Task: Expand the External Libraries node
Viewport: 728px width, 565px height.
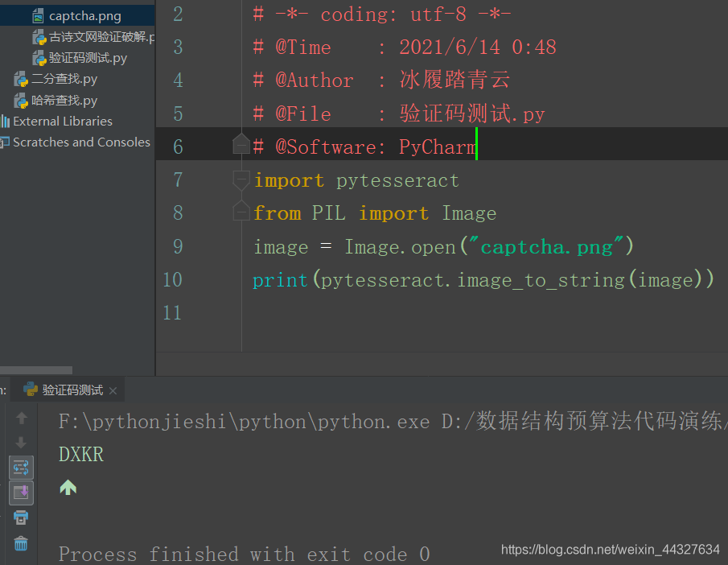Action: click(x=63, y=122)
